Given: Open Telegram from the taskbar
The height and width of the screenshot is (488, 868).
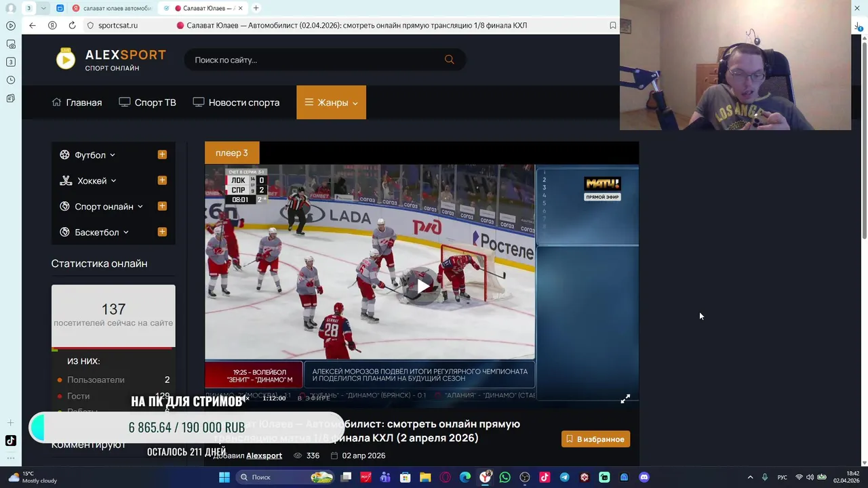Looking at the screenshot, I should pos(564,477).
